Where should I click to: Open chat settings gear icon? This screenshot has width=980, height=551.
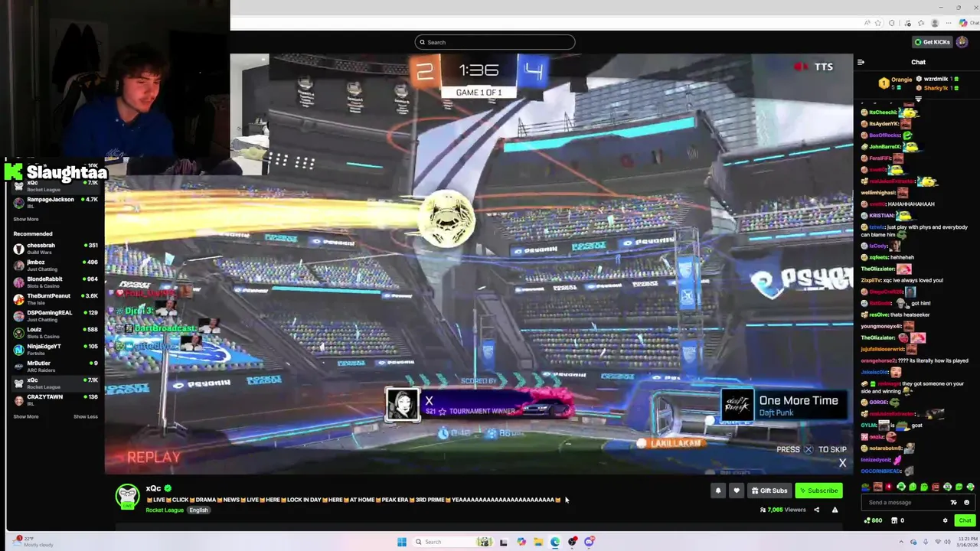coord(946,520)
